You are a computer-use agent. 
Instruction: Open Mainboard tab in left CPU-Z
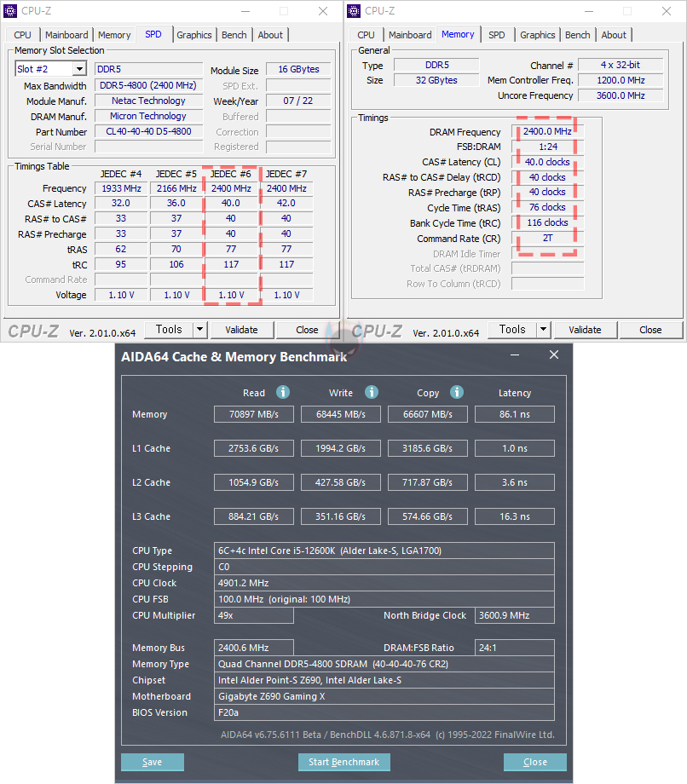tap(66, 35)
